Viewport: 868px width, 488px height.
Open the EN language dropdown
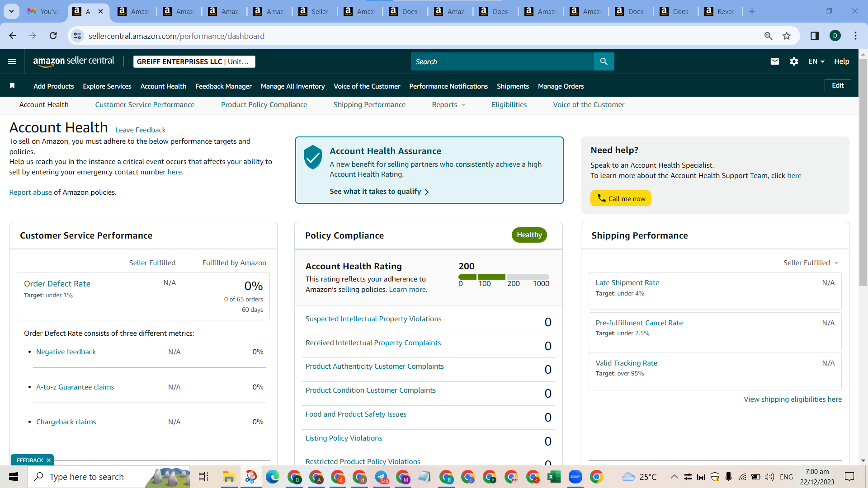click(816, 61)
